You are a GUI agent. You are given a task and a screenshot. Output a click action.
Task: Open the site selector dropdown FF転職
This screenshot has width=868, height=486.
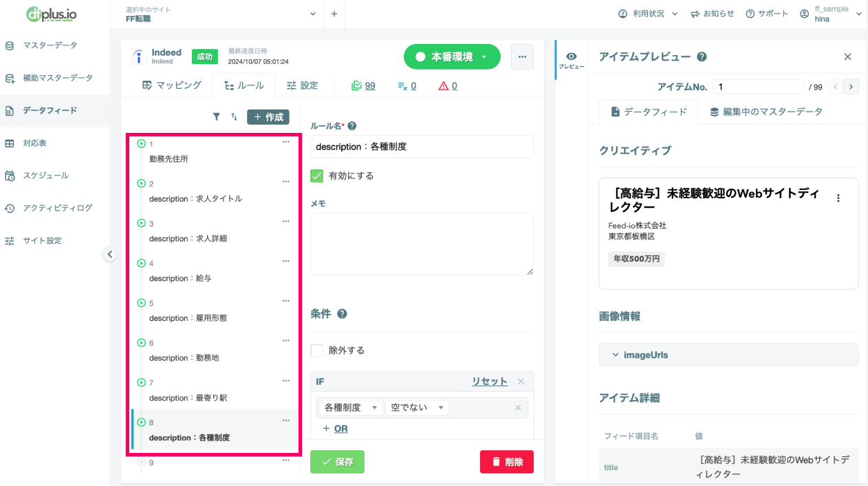220,14
